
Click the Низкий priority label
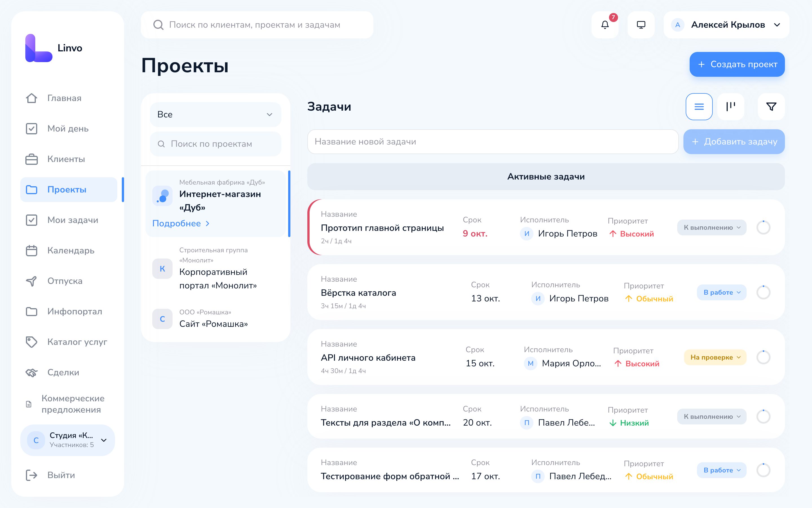[629, 423]
